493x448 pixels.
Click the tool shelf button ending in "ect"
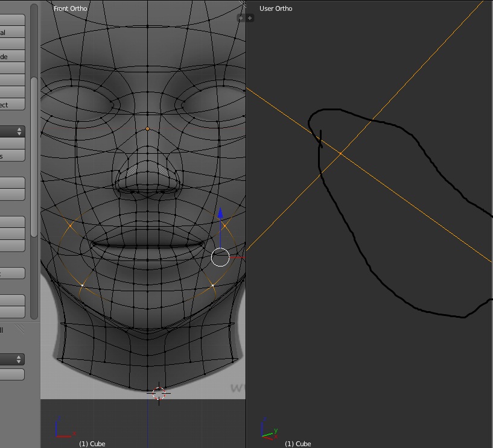[12, 105]
